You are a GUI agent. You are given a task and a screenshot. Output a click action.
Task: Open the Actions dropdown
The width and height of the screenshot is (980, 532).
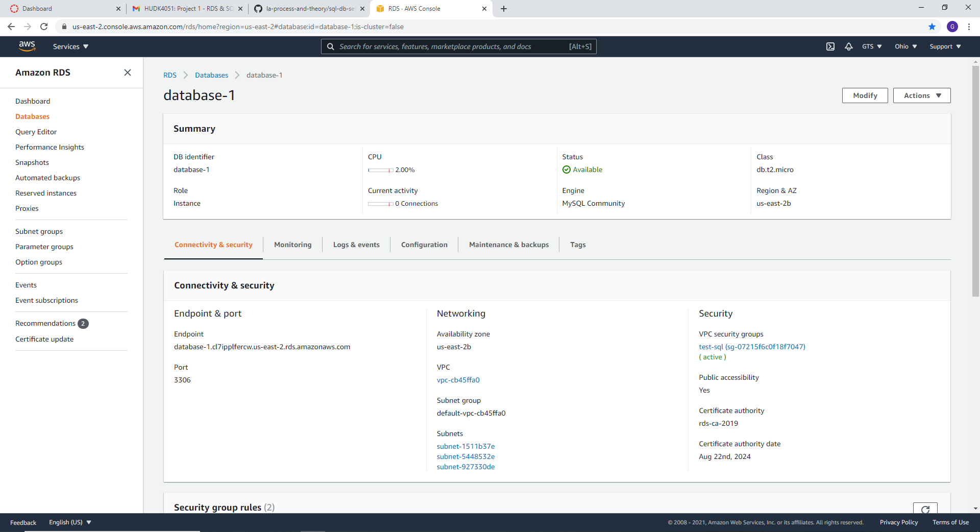click(922, 95)
